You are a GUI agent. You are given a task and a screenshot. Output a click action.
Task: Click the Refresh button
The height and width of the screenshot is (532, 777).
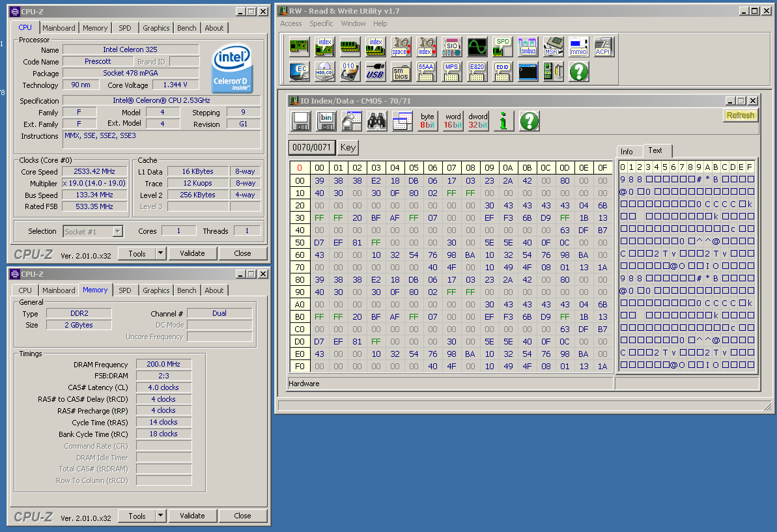pyautogui.click(x=741, y=115)
